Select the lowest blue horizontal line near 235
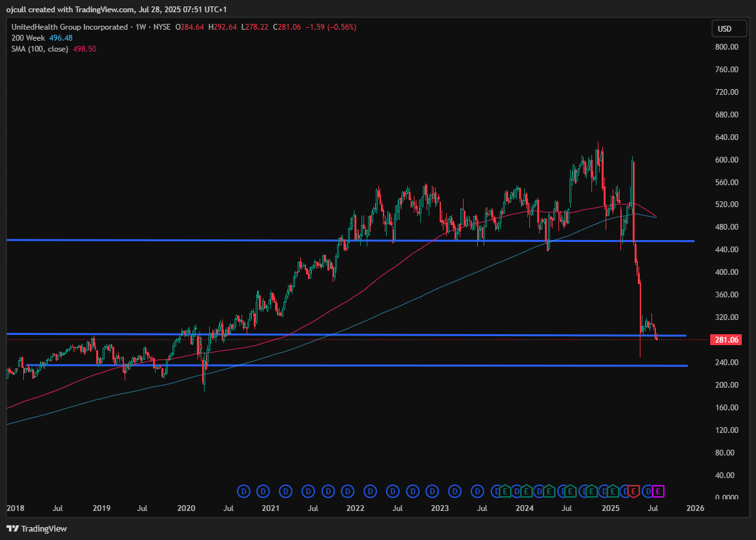This screenshot has width=756, height=540. point(357,366)
